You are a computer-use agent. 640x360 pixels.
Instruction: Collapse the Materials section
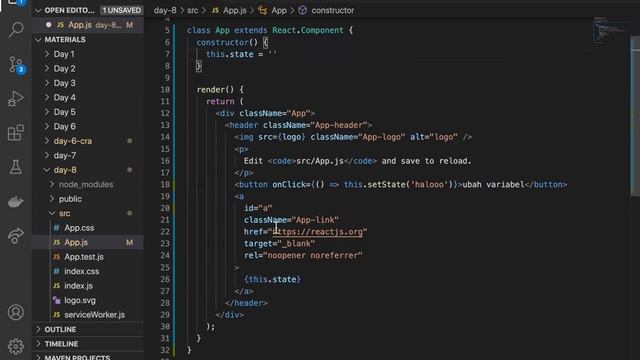[38, 40]
